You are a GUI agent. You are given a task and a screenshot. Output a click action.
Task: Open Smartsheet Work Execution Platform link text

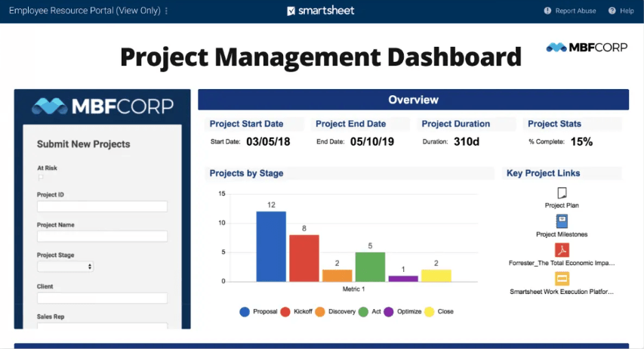click(x=562, y=292)
